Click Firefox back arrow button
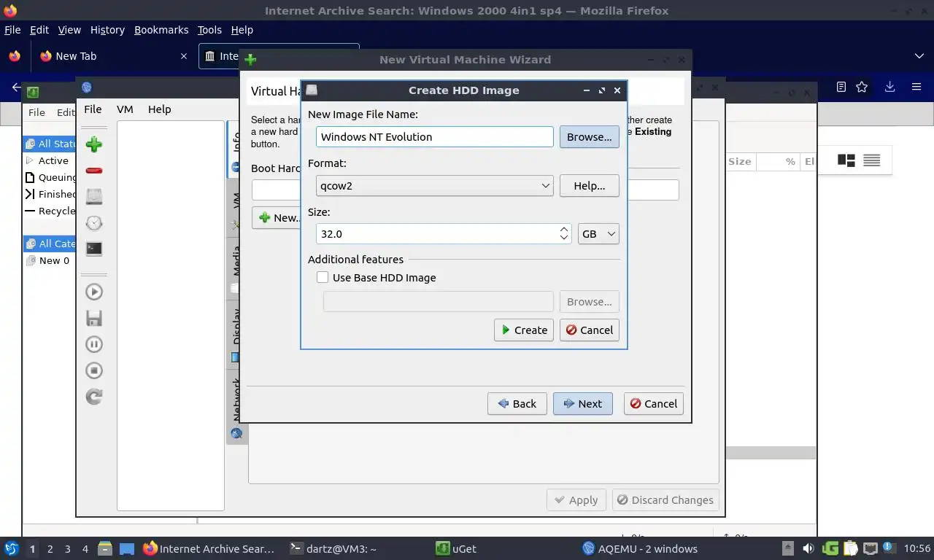 click(17, 87)
